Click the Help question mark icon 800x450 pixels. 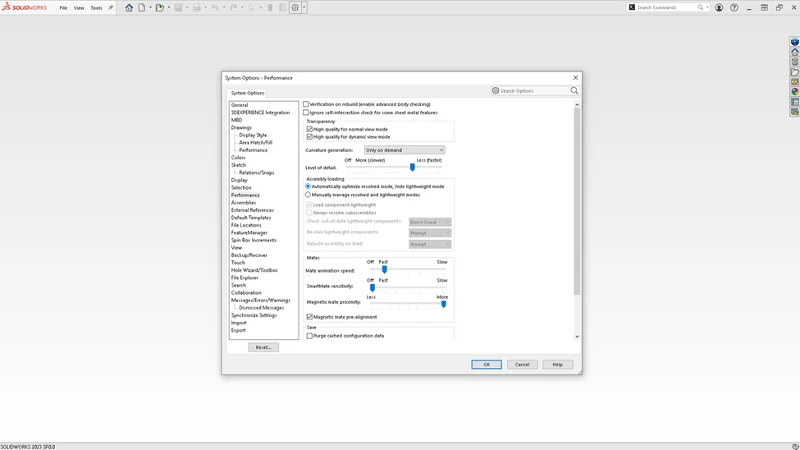click(734, 8)
